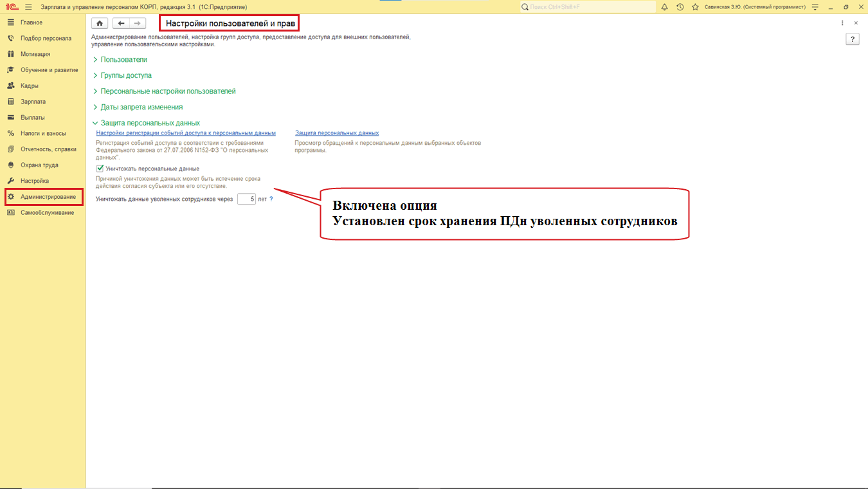Screen dimensions: 868x489
Task: Click the Home page icon button
Action: coord(99,23)
